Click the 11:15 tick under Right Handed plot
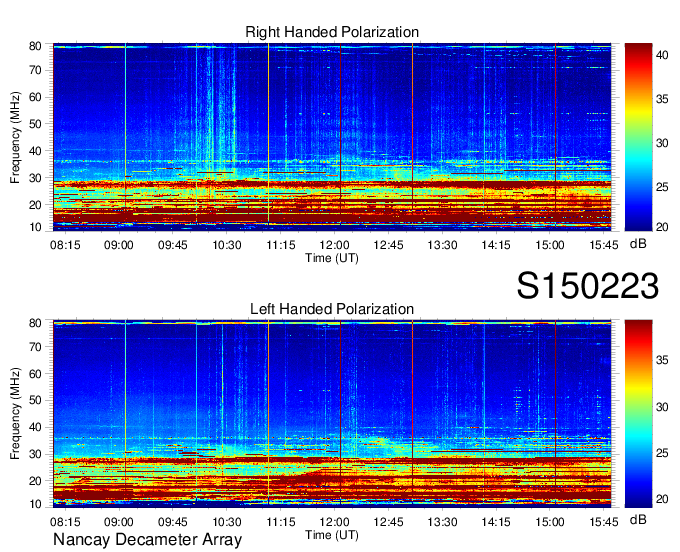Screen dimensions: 680x552 281,245
